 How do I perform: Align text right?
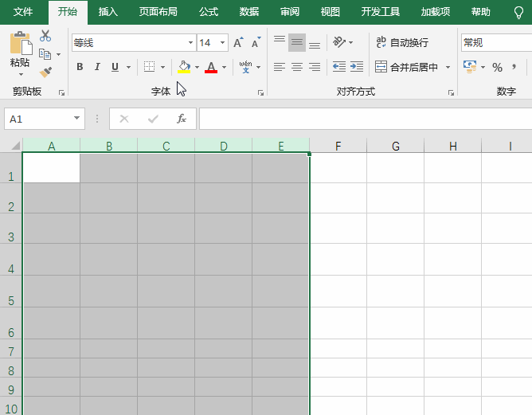coord(315,67)
